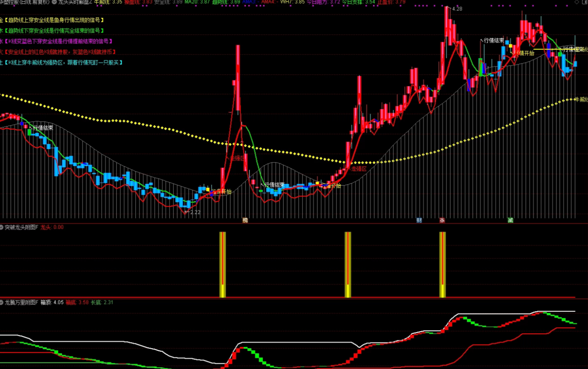Click the 减 marker icon on the timeline

click(x=511, y=220)
